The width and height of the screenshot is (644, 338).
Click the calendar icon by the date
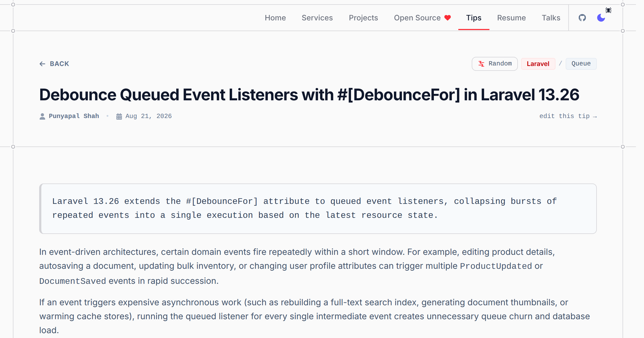119,116
